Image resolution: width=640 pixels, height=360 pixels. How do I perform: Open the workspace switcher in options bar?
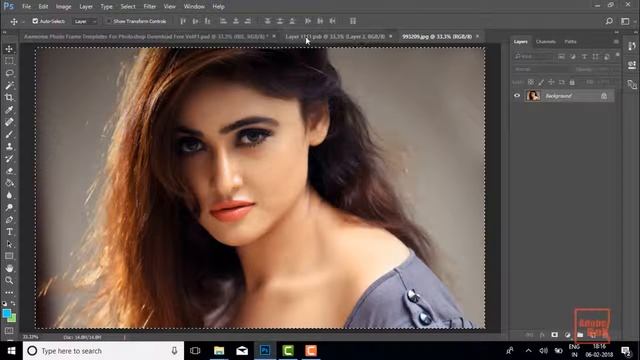(625, 21)
